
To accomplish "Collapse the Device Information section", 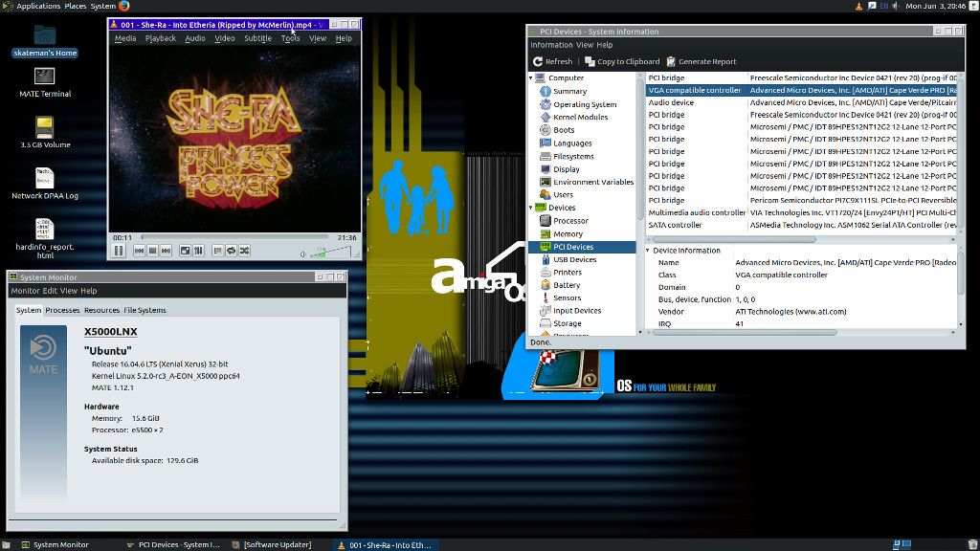I will 648,251.
